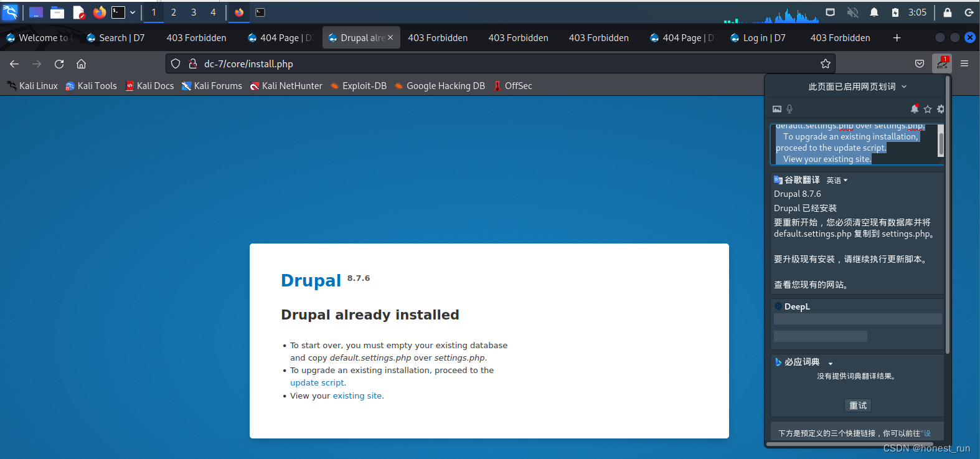
Task: Switch to workspace 4
Action: coord(214,12)
